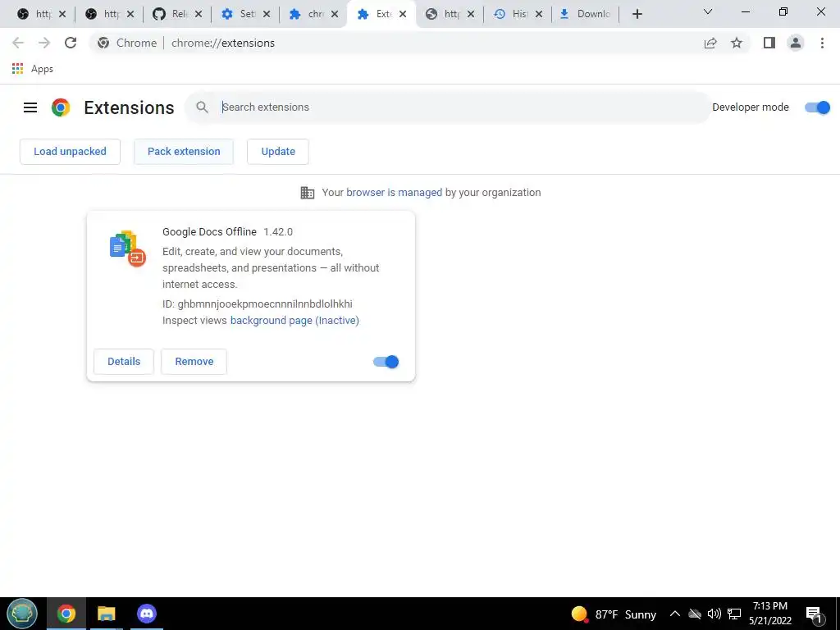The height and width of the screenshot is (630, 840).
Task: Open Chrome's three-dot menu
Action: point(822,43)
